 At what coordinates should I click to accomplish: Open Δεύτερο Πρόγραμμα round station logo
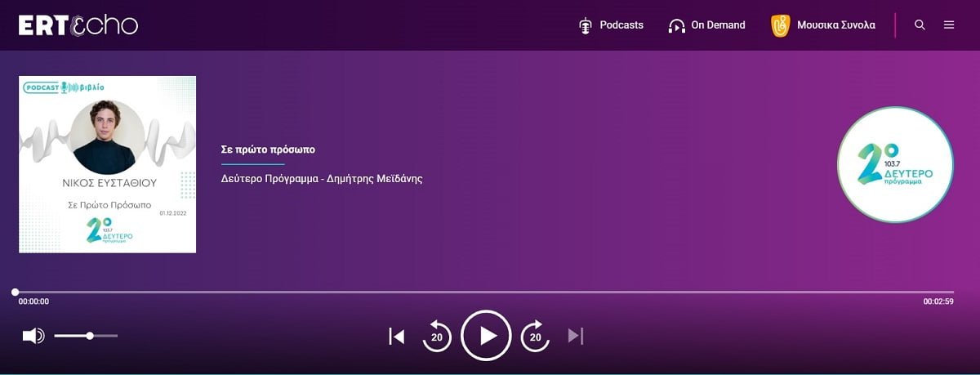tap(895, 164)
